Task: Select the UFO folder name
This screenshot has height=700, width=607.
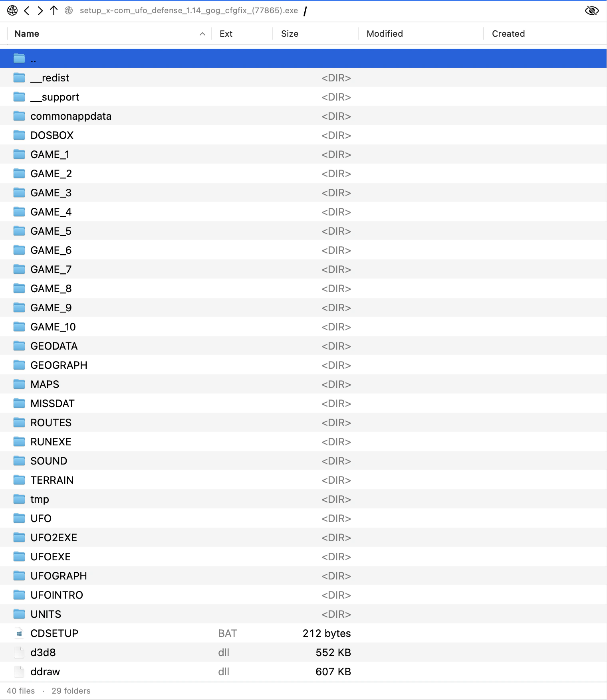Action: [x=41, y=518]
